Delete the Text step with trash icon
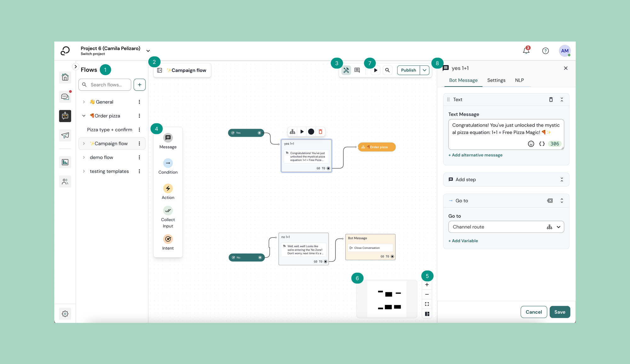Viewport: 630px width, 364px height. (x=551, y=99)
